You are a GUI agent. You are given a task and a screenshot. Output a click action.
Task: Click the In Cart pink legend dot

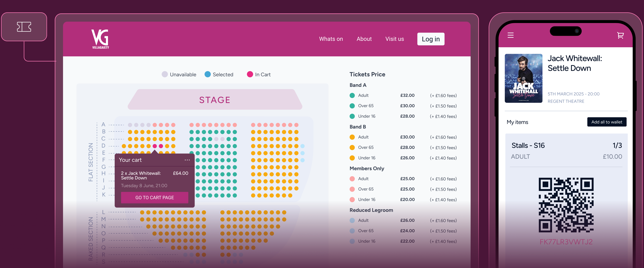click(250, 74)
